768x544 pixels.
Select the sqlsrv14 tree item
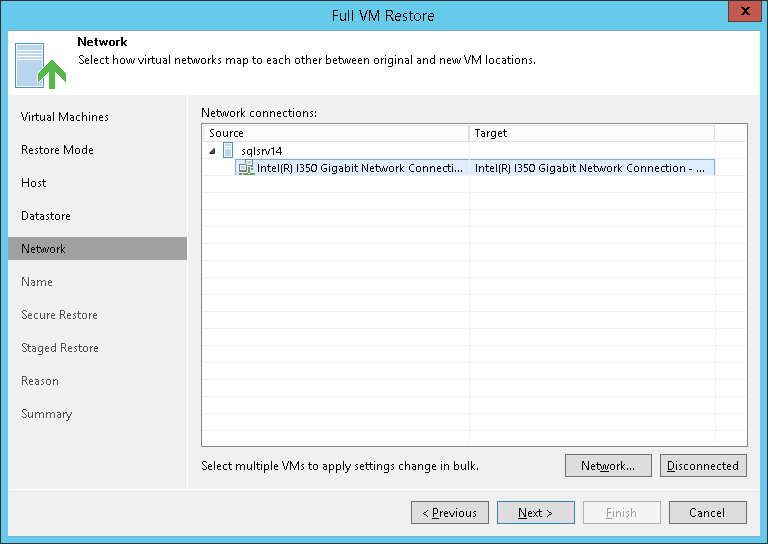(262, 150)
